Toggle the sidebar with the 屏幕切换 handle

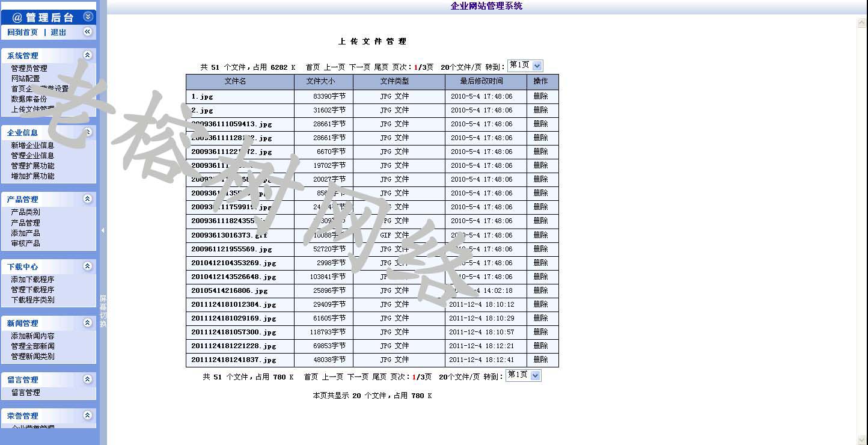tap(103, 311)
